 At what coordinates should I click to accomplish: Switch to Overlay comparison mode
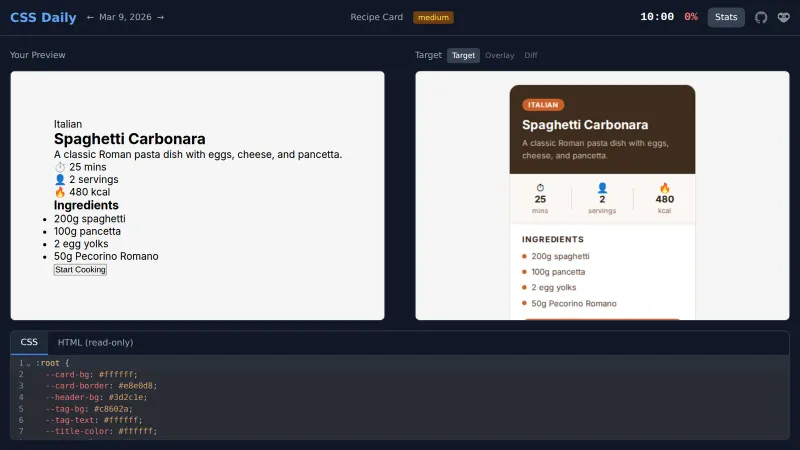(x=499, y=55)
